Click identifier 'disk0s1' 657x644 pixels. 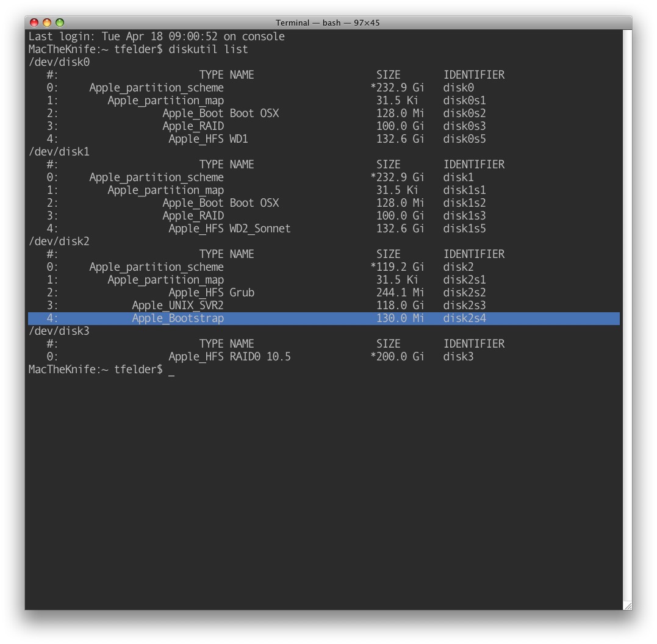point(465,101)
